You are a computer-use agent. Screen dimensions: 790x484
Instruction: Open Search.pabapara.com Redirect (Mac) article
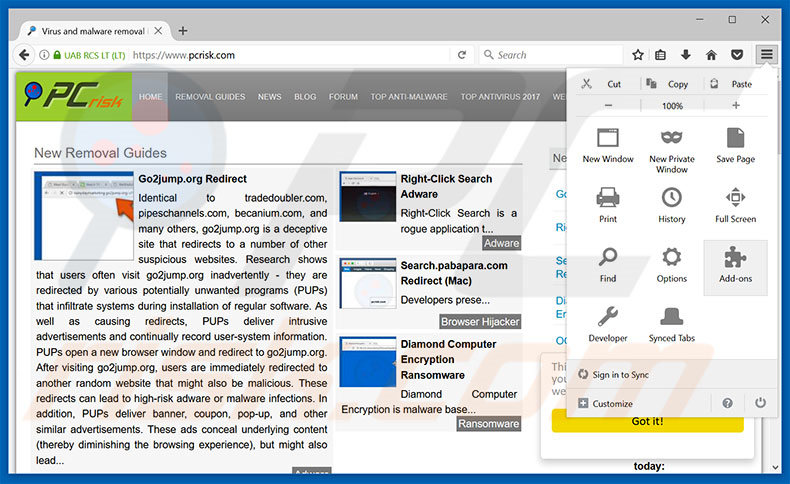(454, 273)
